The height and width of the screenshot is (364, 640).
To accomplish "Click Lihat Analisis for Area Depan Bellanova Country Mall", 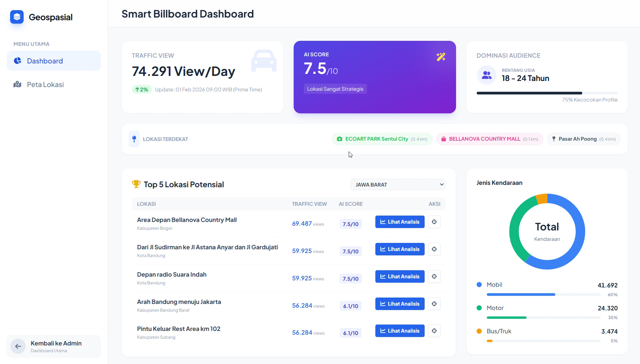I will click(400, 222).
